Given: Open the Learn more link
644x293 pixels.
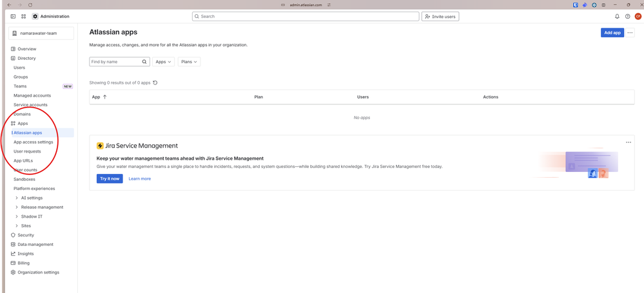Looking at the screenshot, I should coord(140,178).
